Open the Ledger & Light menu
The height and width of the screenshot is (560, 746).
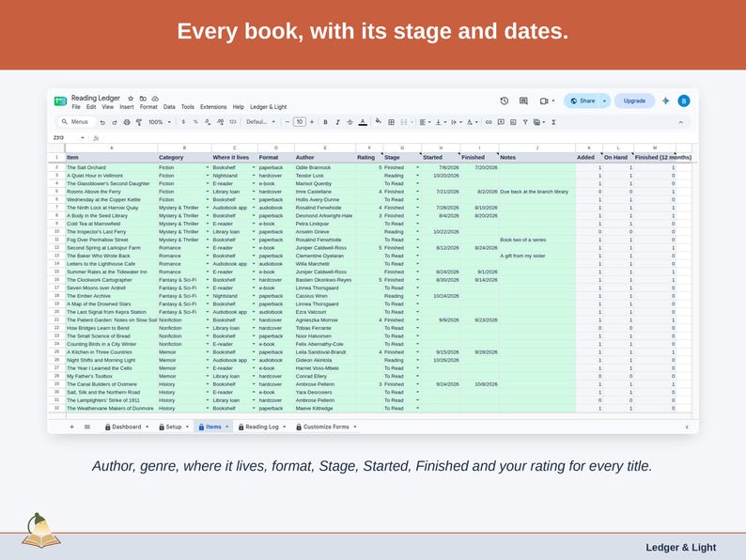click(269, 107)
